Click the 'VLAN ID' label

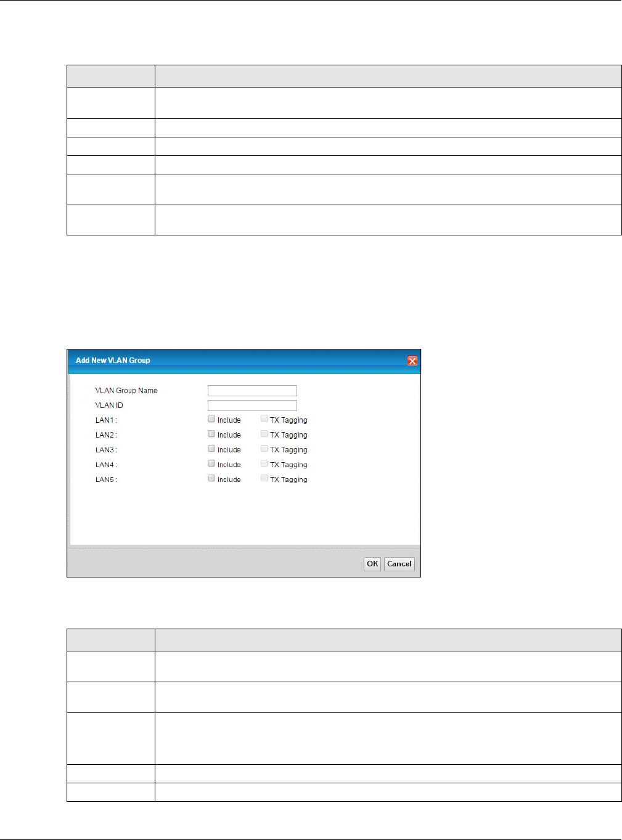[x=109, y=406]
